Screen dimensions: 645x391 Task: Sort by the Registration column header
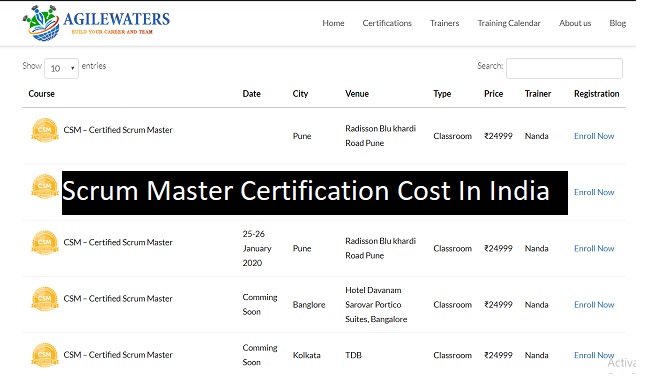pos(596,94)
